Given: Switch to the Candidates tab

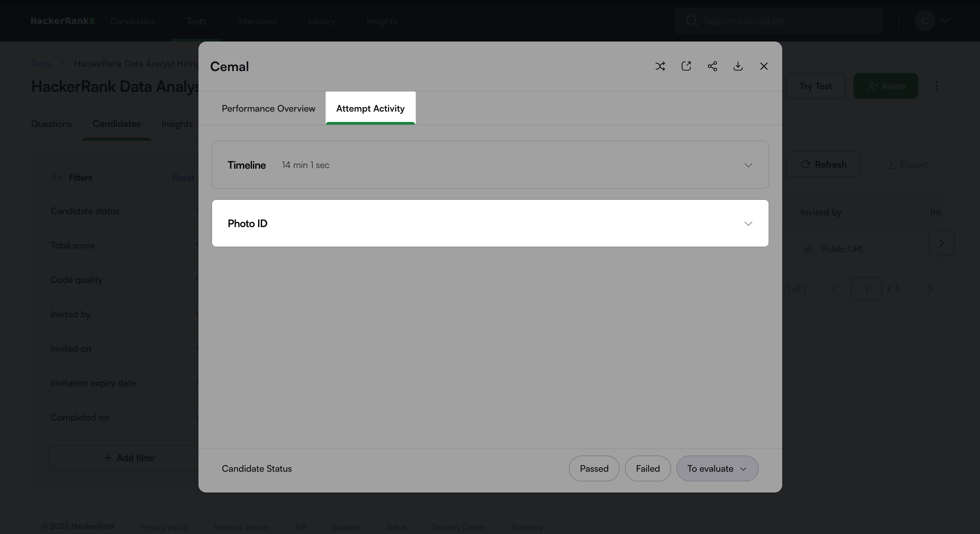Looking at the screenshot, I should point(116,124).
